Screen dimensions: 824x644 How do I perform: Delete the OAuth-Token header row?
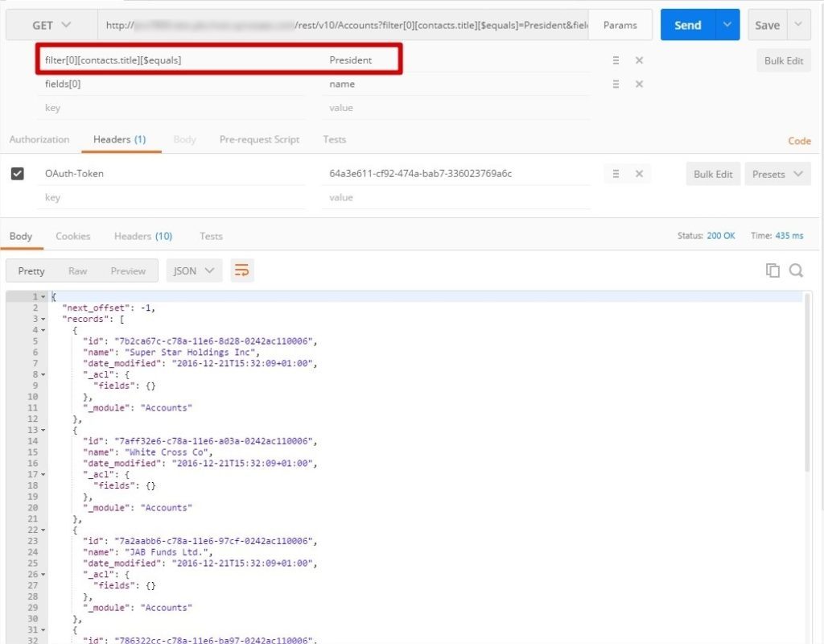click(639, 174)
